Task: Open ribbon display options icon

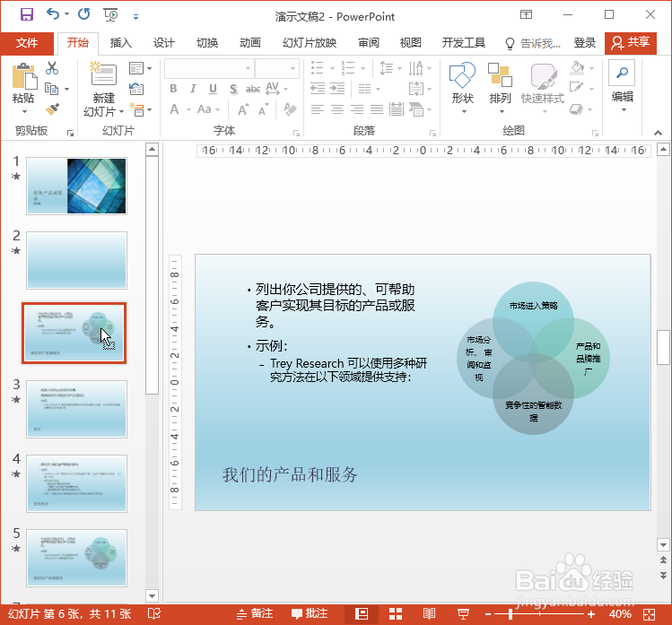Action: tap(526, 15)
